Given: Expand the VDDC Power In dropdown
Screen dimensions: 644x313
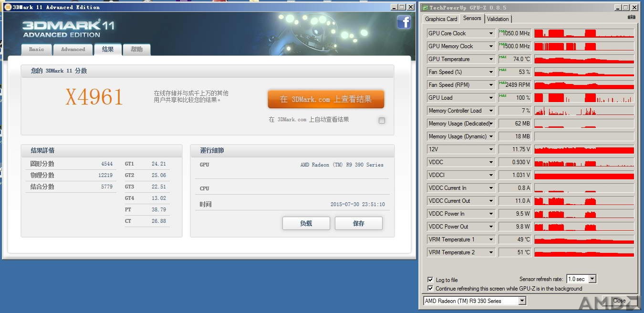Looking at the screenshot, I should (x=491, y=214).
